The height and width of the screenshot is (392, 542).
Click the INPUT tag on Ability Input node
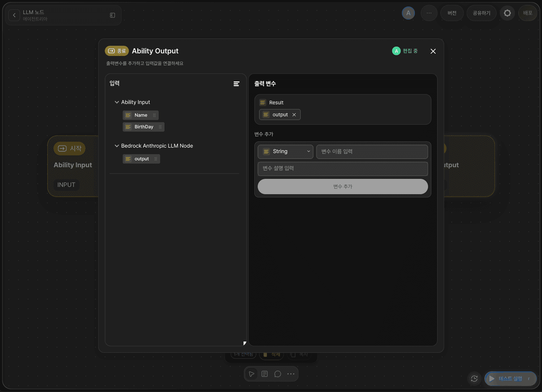(x=66, y=185)
